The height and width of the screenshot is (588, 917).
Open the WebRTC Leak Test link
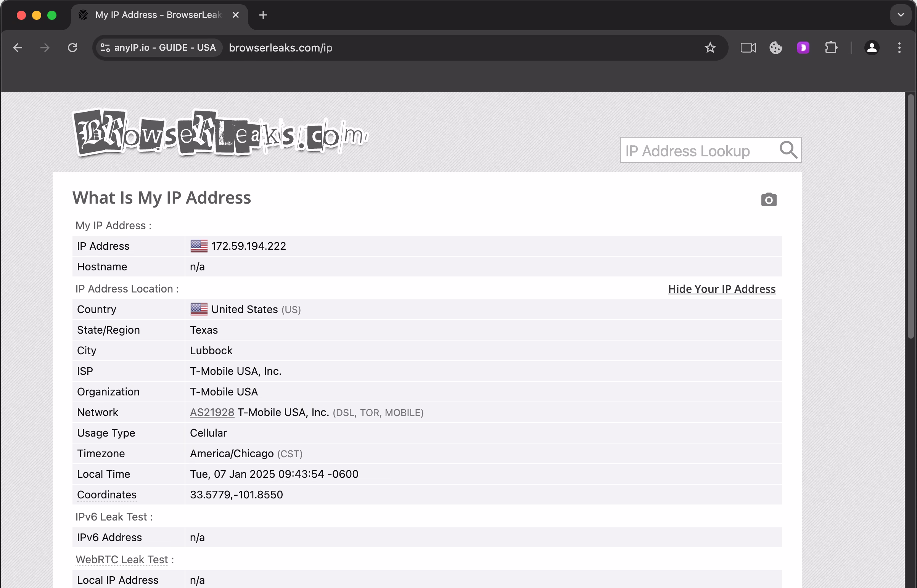(122, 559)
